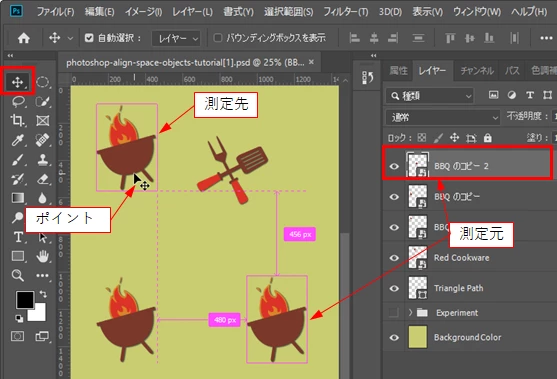Select the Elliptical Marquee tool
The width and height of the screenshot is (557, 379).
pos(43,82)
